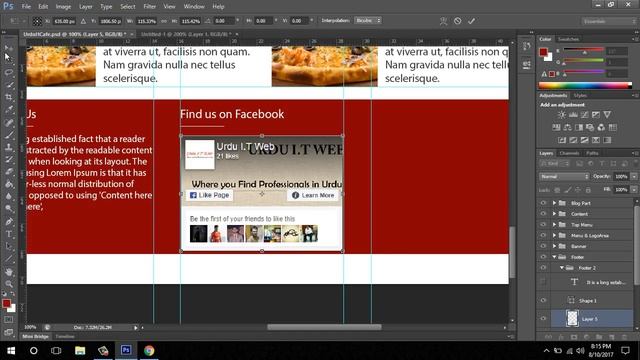Select the Blur tool
This screenshot has width=640, height=360.
click(x=9, y=196)
